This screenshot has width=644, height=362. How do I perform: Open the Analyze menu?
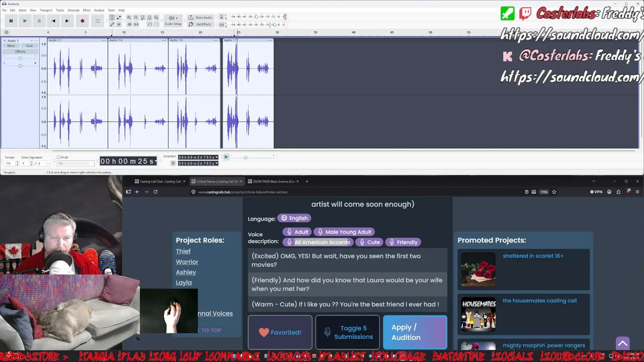pyautogui.click(x=99, y=10)
